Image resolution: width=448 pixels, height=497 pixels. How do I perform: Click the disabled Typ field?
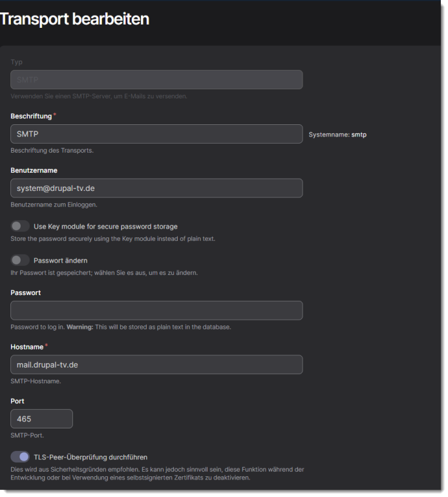point(156,80)
